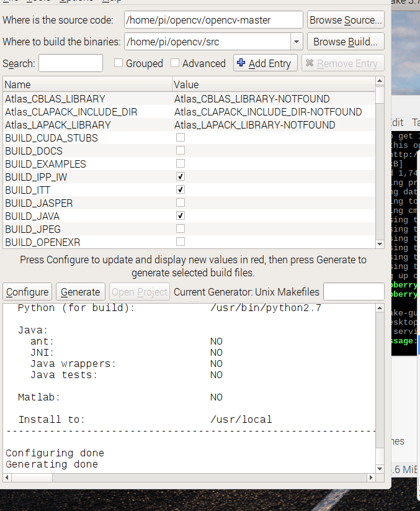Uncheck the BUILD_JAVA option
Viewport: 420px width, 511px height.
point(181,215)
